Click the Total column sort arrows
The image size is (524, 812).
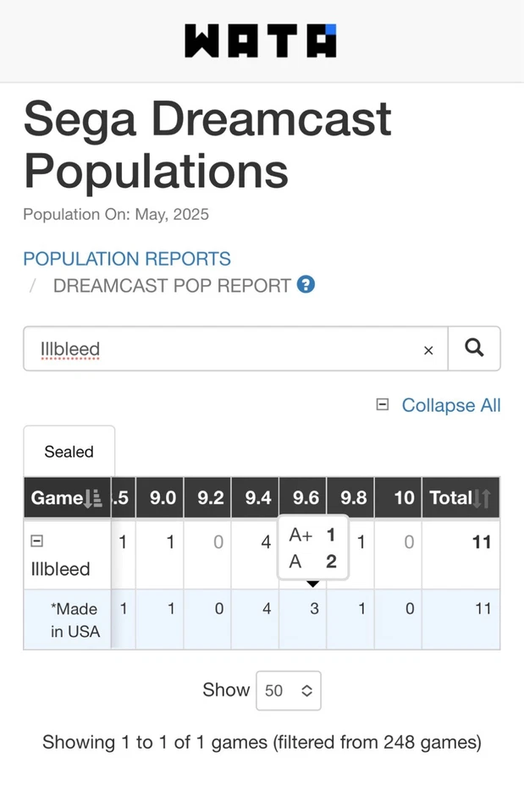[481, 498]
